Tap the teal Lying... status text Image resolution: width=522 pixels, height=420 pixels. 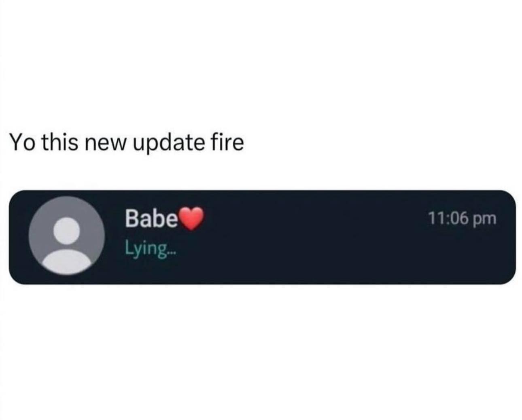coord(151,248)
